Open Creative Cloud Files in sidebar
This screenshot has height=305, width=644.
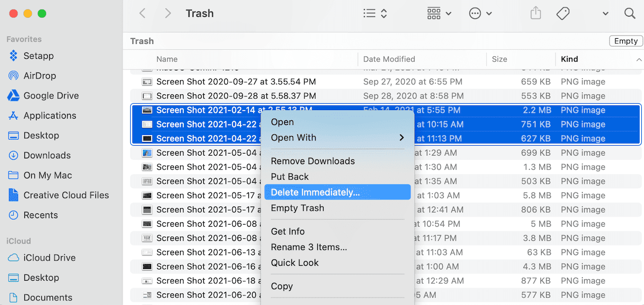66,195
